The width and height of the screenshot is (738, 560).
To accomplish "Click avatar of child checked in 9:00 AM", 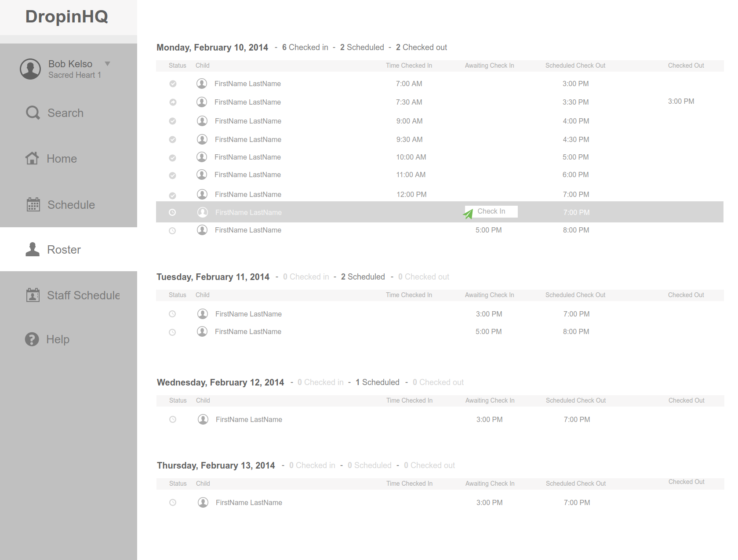I will 202,121.
